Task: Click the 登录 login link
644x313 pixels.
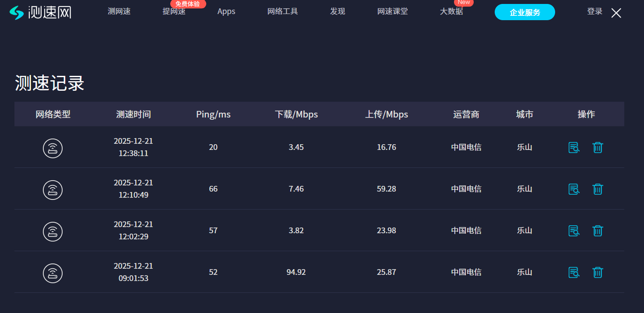Action: (x=595, y=11)
